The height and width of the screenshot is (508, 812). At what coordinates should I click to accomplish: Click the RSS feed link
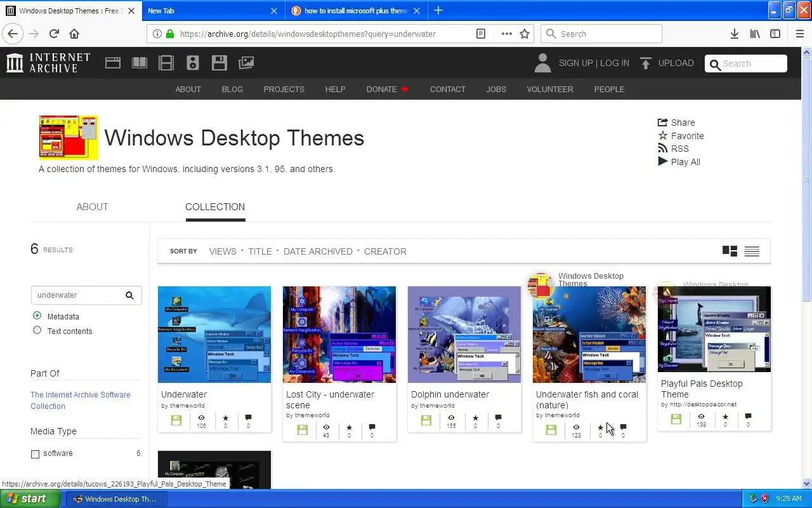[x=673, y=149]
